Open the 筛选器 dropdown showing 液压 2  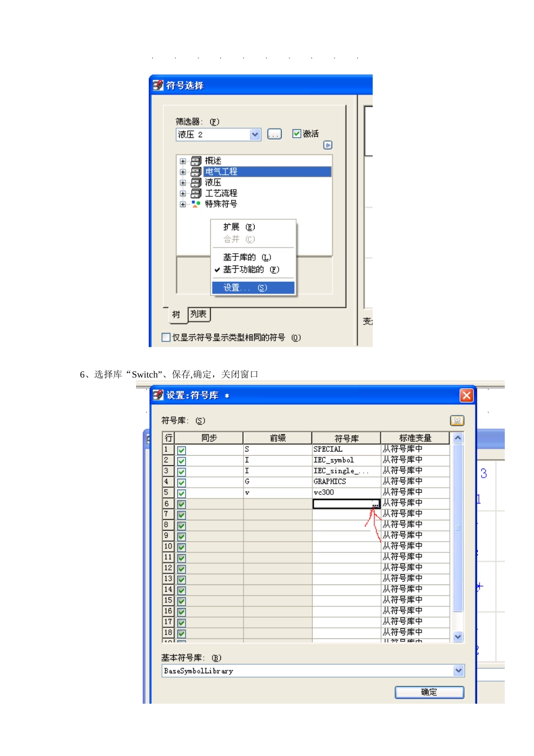(255, 134)
